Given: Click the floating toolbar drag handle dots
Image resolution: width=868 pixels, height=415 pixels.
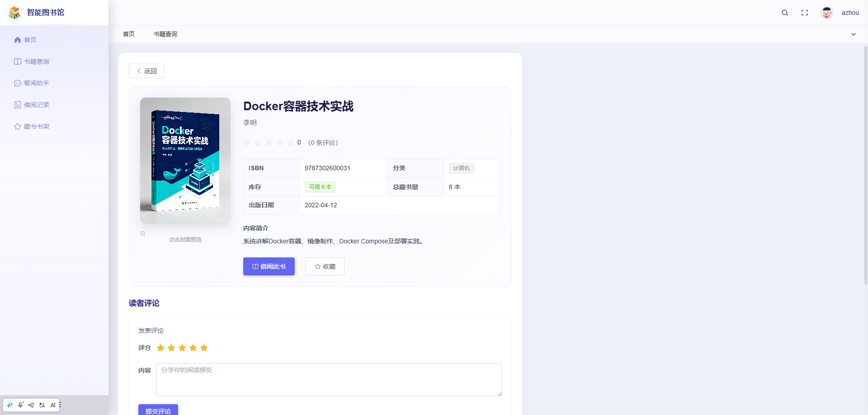Looking at the screenshot, I should pos(60,405).
